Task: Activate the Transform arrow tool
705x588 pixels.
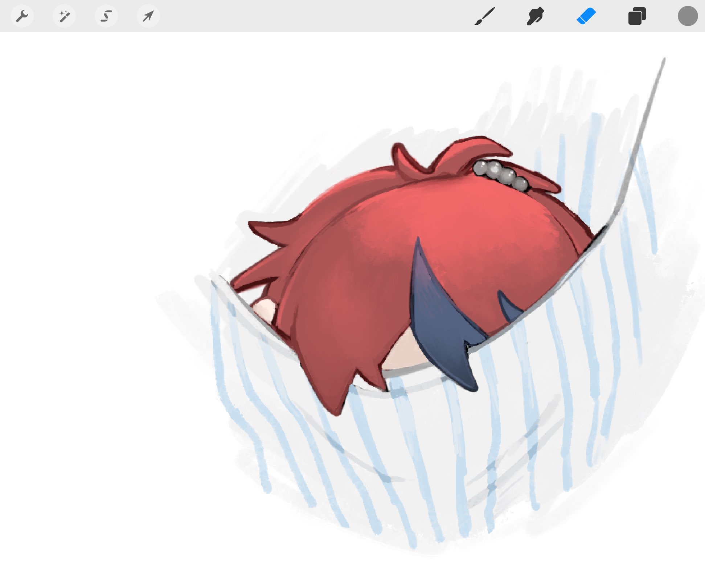Action: [x=148, y=16]
